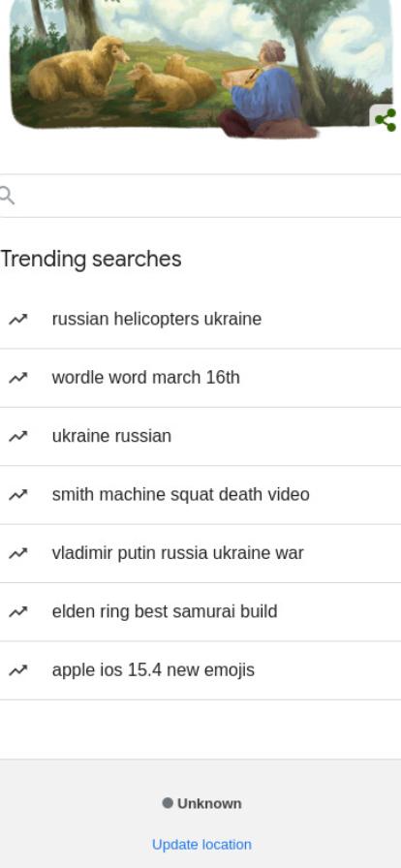Click trending arrow beside smith machine squat

click(x=17, y=495)
